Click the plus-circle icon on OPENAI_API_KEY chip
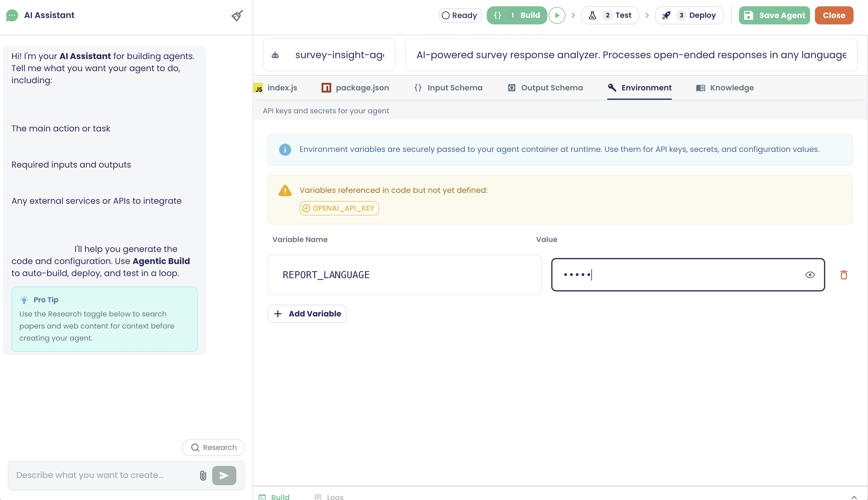868x500 pixels. 306,208
